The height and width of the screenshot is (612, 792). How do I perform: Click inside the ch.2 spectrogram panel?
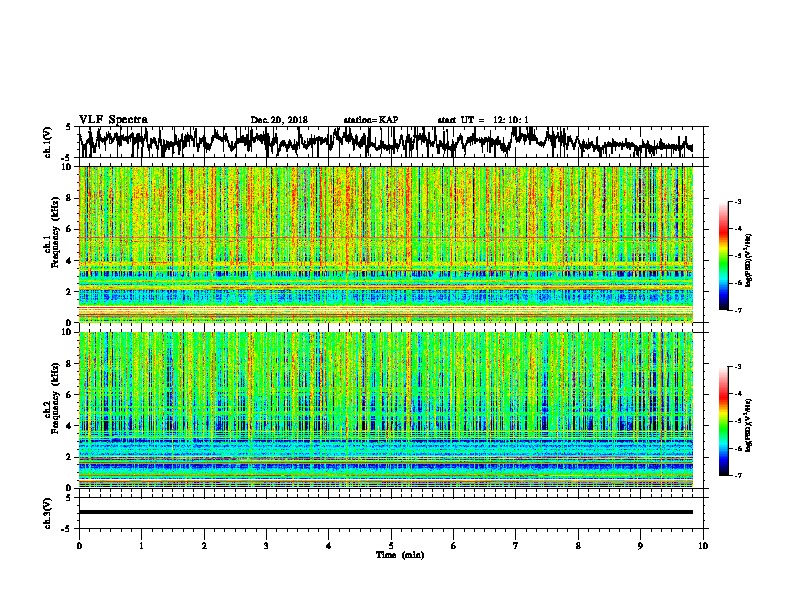386,410
